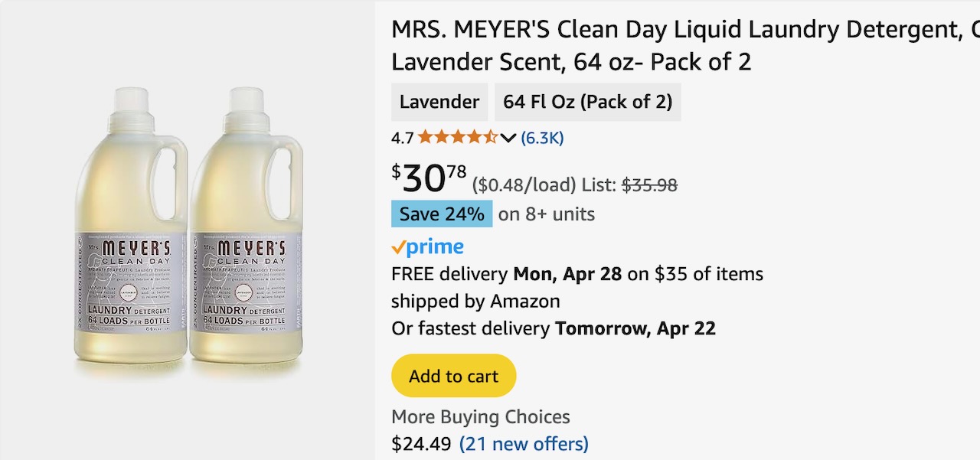Choose the 64 Fl Oz (Pack of 2) size
980x460 pixels.
(587, 102)
